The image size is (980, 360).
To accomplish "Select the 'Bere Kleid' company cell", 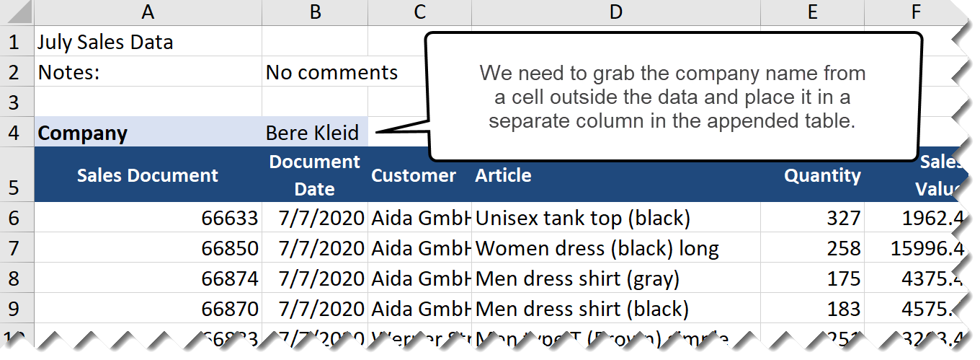I will pos(315,133).
